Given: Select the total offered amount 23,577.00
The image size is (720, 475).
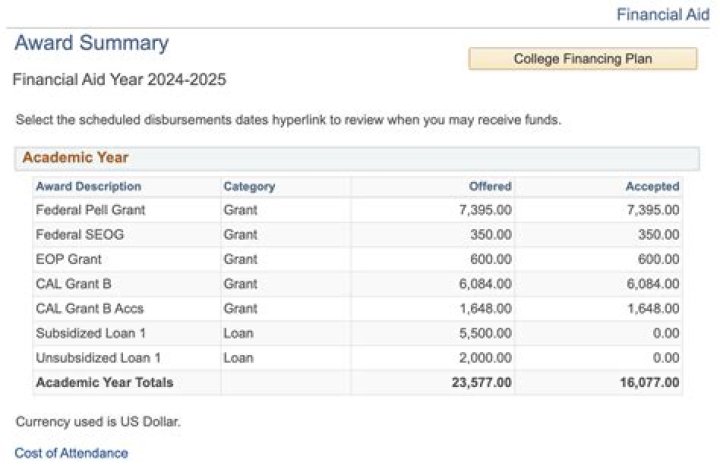Looking at the screenshot, I should tap(482, 383).
